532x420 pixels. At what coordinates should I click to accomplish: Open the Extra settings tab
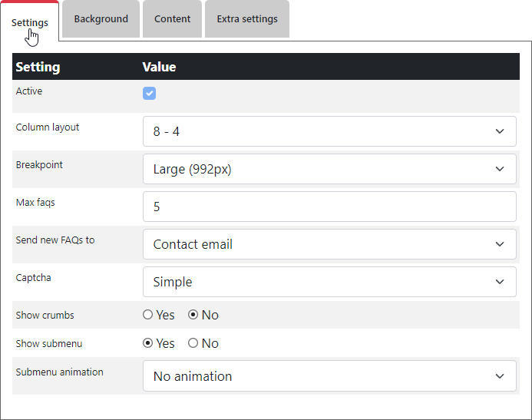point(246,19)
